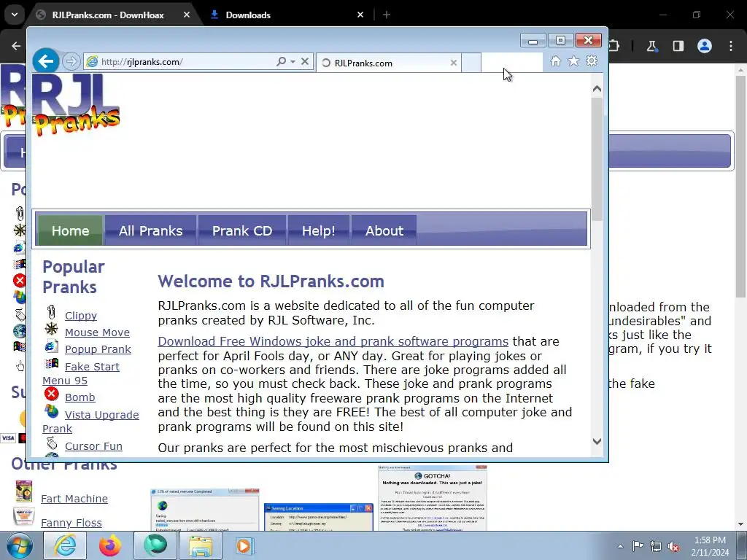Expand the Chrome tab search chevron
Viewport: 747px width, 560px height.
(15, 15)
